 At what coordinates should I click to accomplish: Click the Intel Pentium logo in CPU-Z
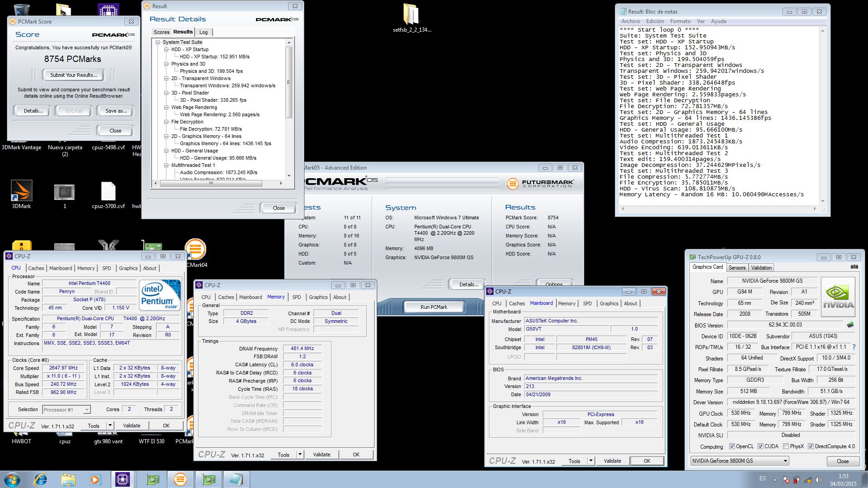[160, 295]
